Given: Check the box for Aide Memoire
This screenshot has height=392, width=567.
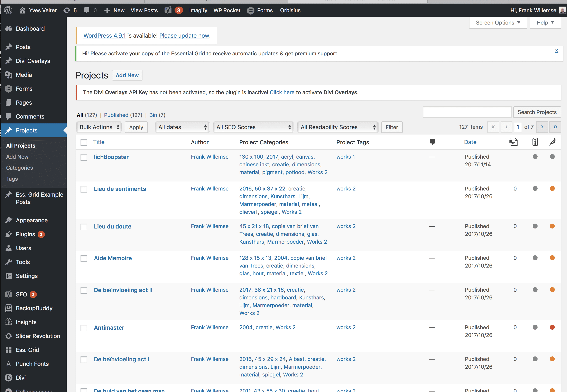Looking at the screenshot, I should tap(84, 258).
